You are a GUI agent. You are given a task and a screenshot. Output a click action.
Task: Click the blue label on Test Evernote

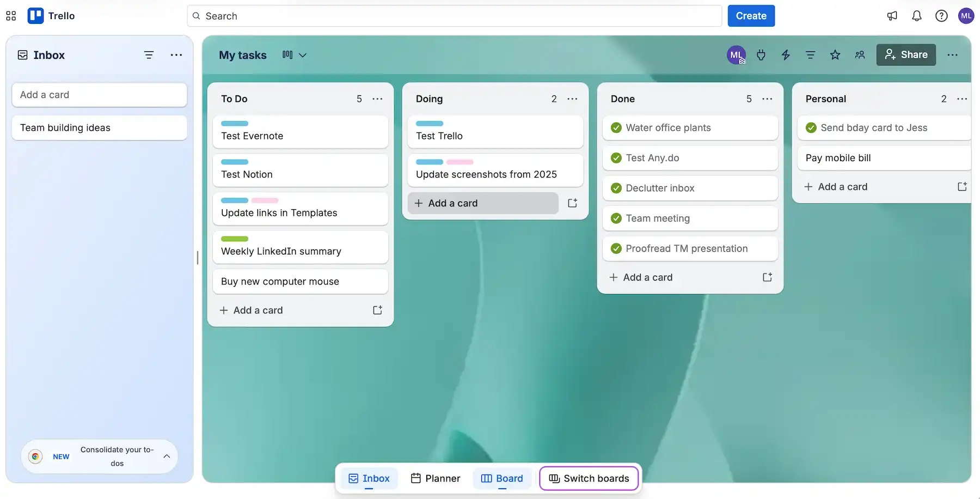coord(235,124)
